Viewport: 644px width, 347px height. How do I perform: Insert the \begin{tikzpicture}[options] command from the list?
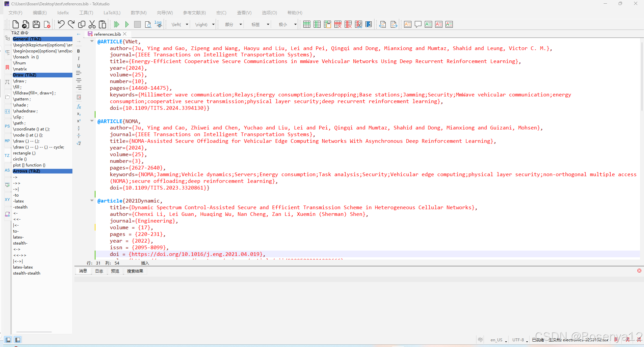(x=42, y=45)
